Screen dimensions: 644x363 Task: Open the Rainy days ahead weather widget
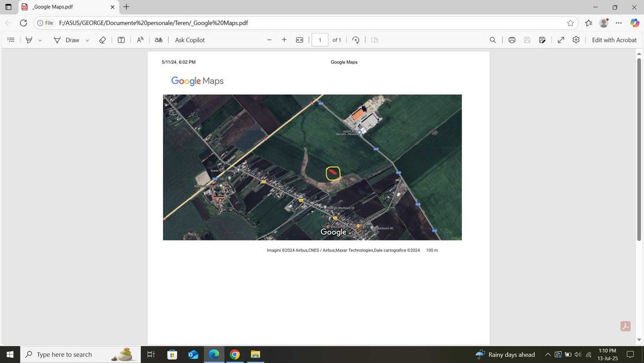click(x=505, y=355)
